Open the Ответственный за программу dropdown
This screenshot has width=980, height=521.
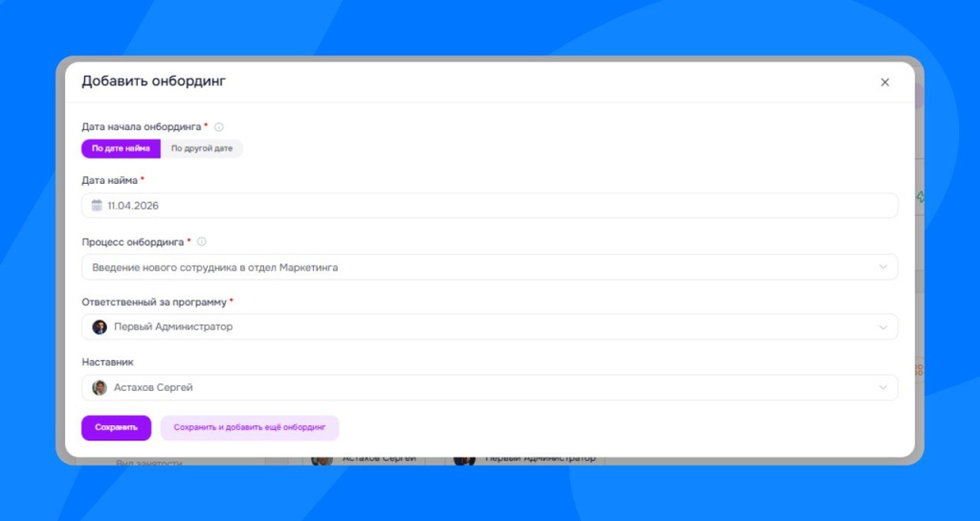(489, 328)
